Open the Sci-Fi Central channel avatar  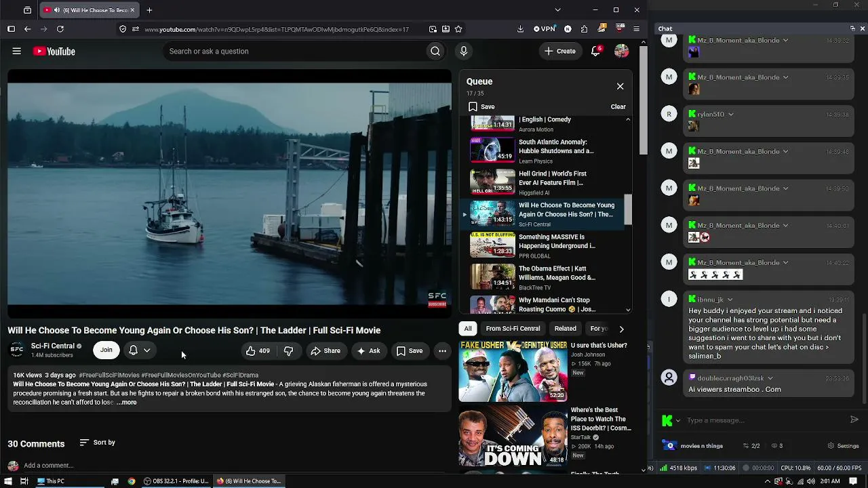click(17, 350)
